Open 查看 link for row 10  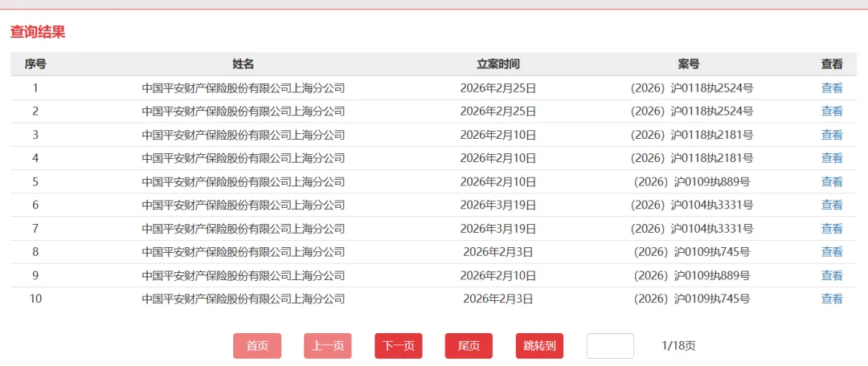[832, 299]
